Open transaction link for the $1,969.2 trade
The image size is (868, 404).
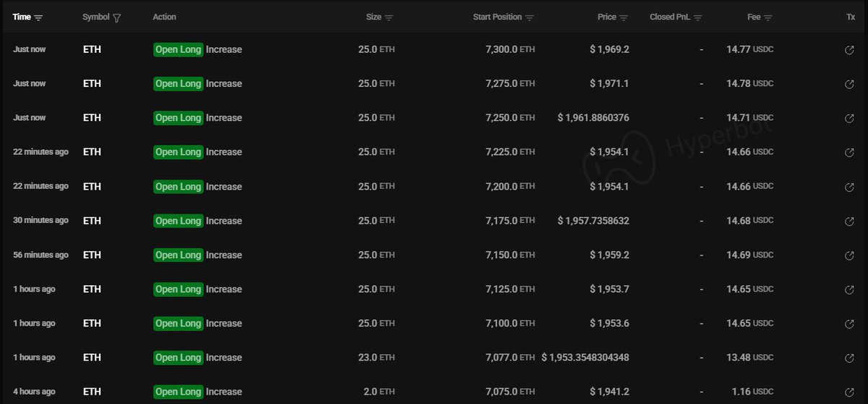(850, 50)
